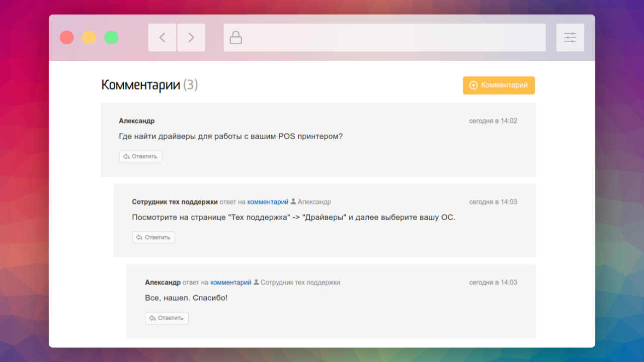
Task: Click the "сегодня в 14:02" timestamp
Action: [493, 121]
